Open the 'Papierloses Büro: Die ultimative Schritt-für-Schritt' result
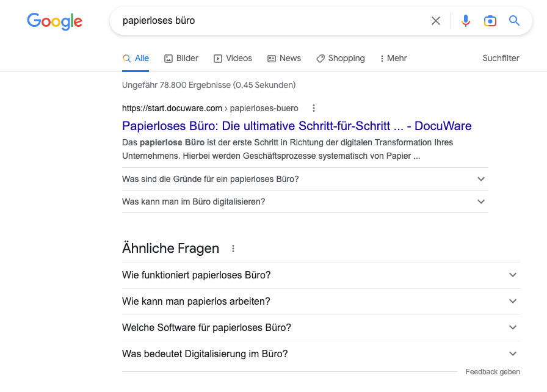Viewport: 547px width, 392px height. (x=297, y=126)
